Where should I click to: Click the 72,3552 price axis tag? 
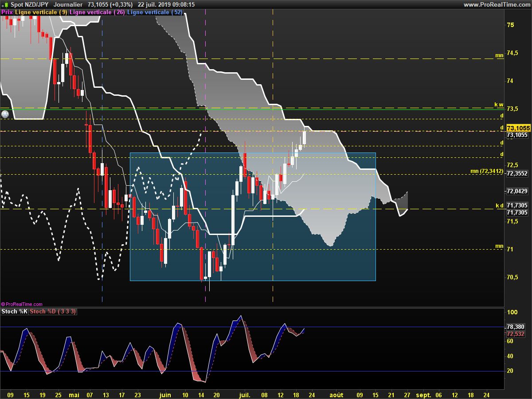(517, 174)
